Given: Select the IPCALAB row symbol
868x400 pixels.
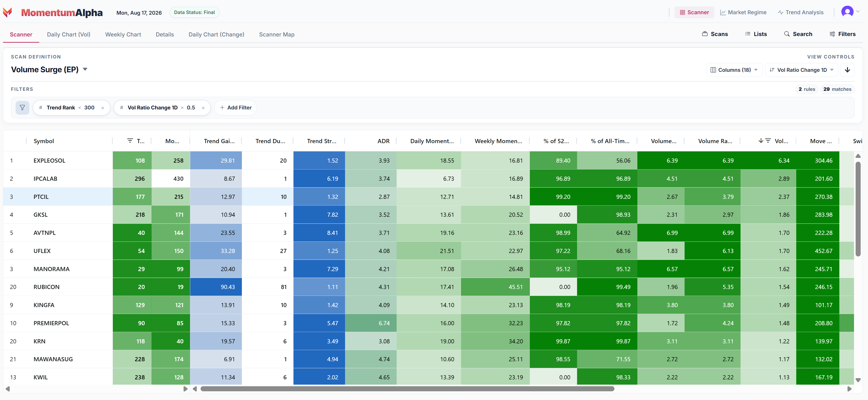Looking at the screenshot, I should tap(45, 179).
